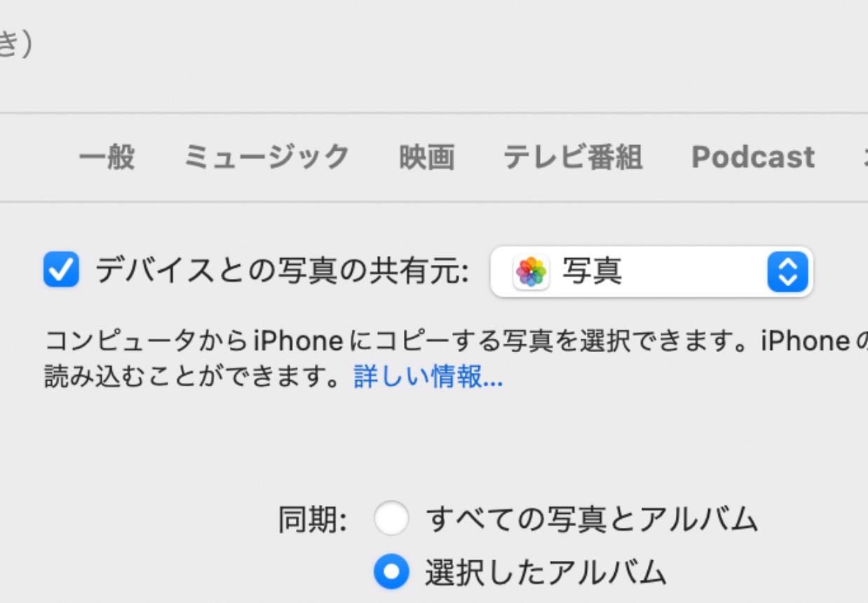868x603 pixels.
Task: Click the 選択したアルバム label text
Action: click(545, 573)
